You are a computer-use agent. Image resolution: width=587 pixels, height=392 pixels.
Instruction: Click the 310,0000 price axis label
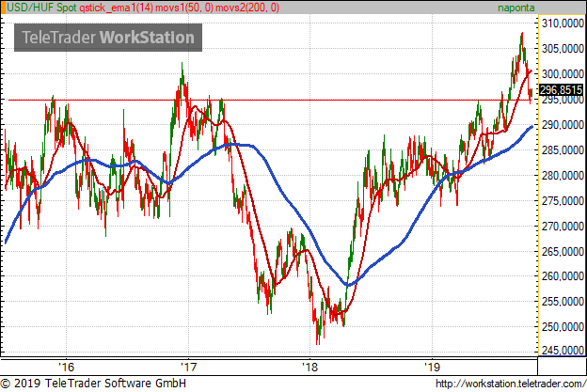point(563,24)
